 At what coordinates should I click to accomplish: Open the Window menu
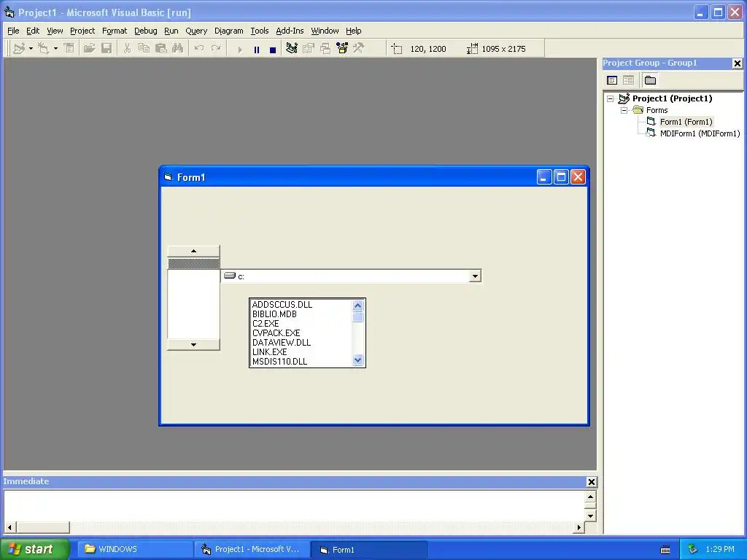tap(325, 31)
